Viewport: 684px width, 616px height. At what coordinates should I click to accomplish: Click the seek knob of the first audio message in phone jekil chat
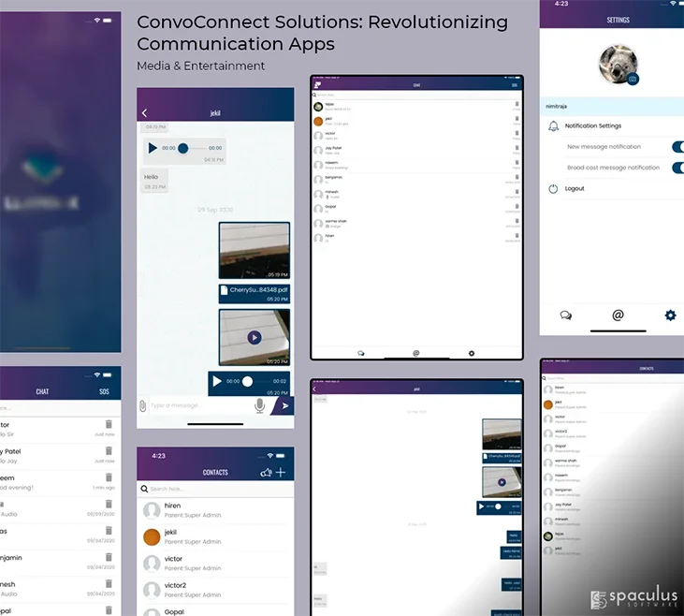click(x=183, y=148)
